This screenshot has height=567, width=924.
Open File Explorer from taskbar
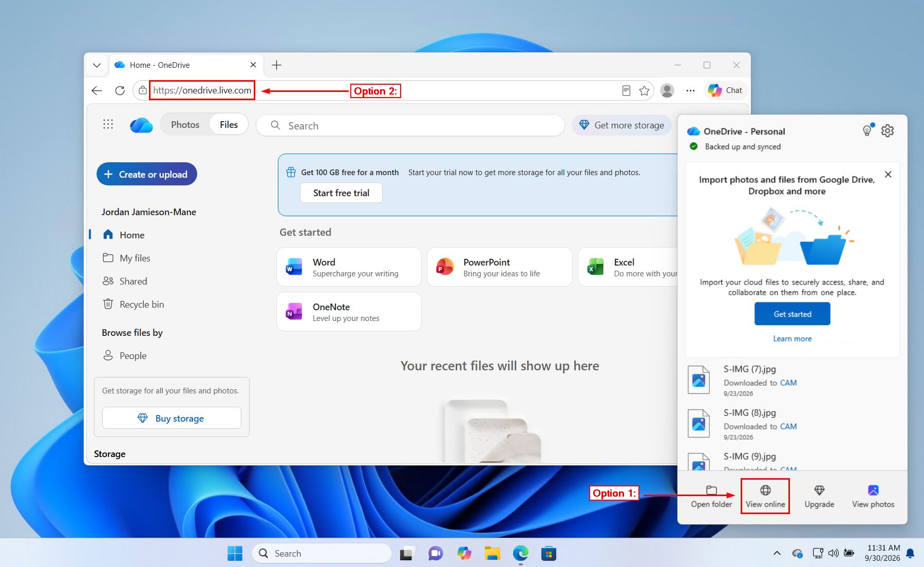pos(492,553)
